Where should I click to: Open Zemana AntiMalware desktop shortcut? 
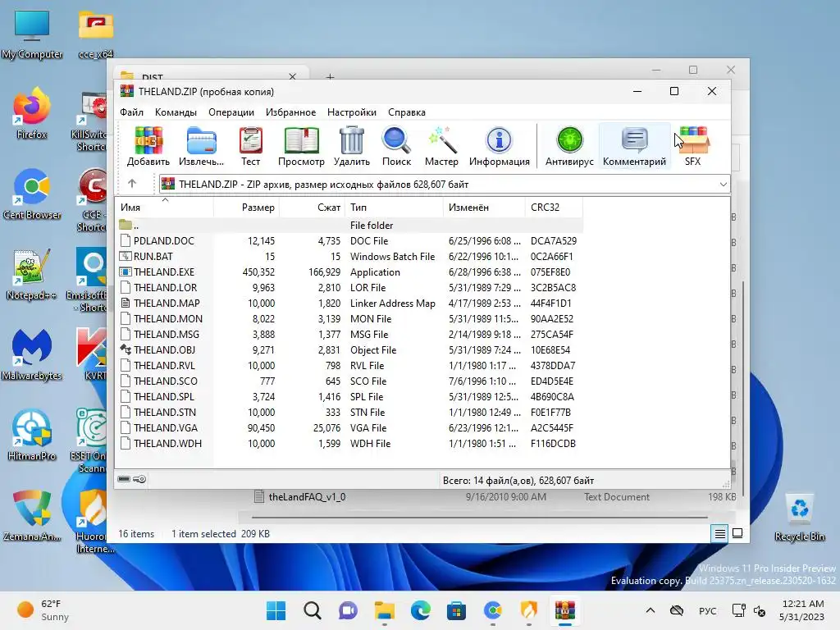[32, 516]
